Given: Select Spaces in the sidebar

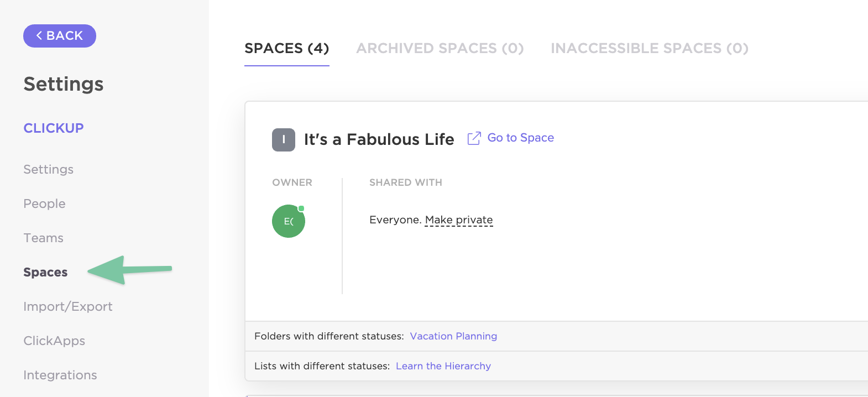Looking at the screenshot, I should pyautogui.click(x=45, y=273).
